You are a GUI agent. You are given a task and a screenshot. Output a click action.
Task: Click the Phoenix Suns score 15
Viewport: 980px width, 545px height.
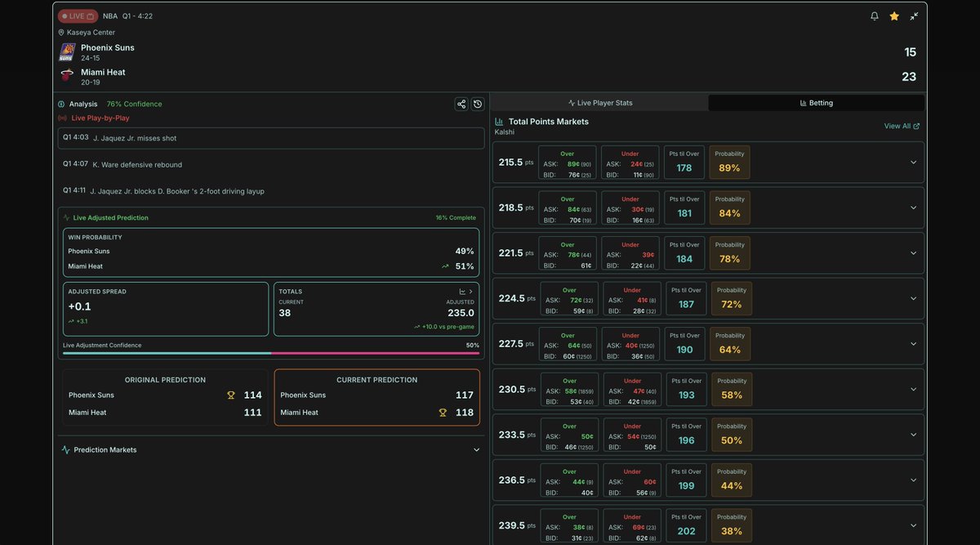click(910, 52)
